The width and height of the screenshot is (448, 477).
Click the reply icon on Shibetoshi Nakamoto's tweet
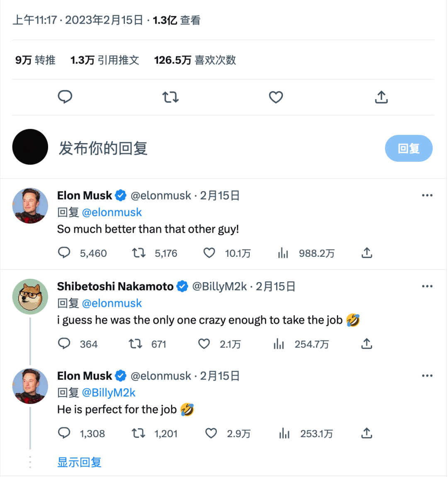pyautogui.click(x=65, y=344)
